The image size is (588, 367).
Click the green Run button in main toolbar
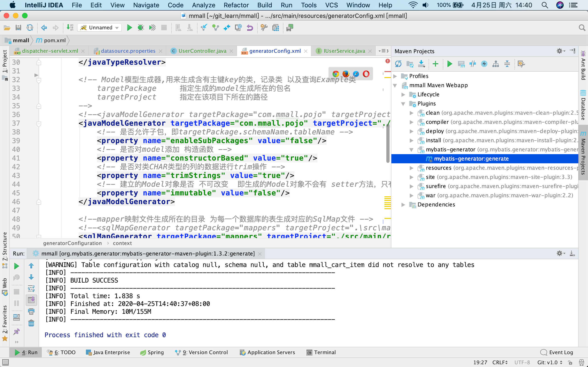point(130,28)
